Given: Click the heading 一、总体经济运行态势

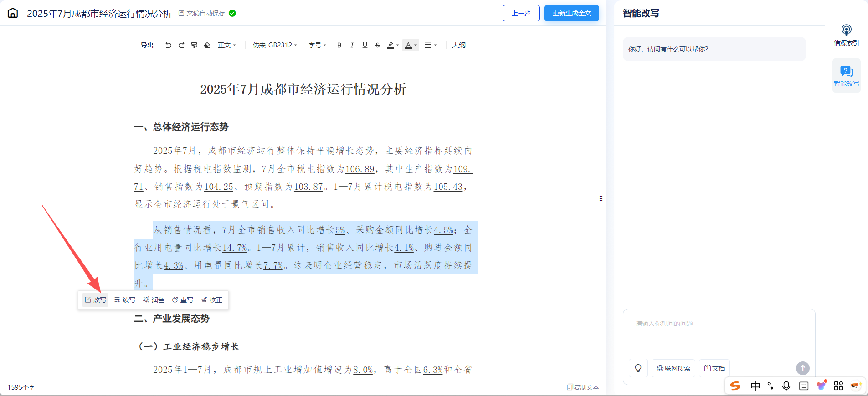Looking at the screenshot, I should [181, 127].
